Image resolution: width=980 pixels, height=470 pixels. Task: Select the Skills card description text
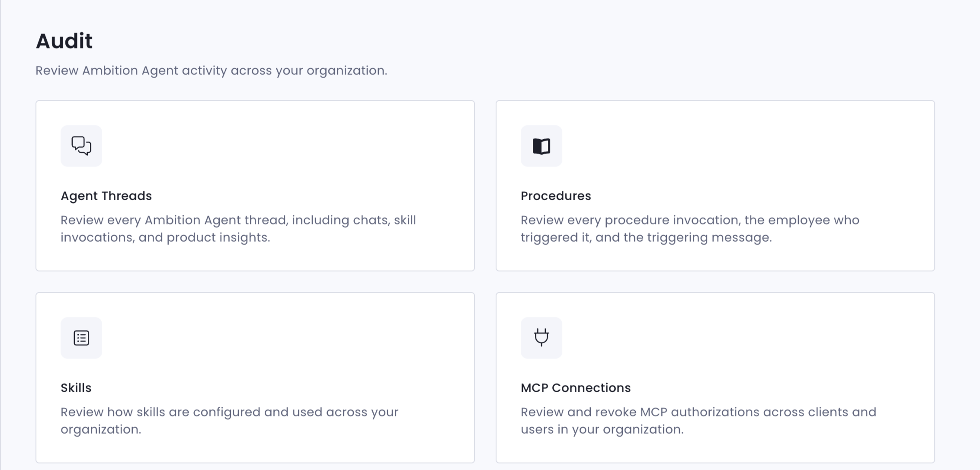[229, 421]
